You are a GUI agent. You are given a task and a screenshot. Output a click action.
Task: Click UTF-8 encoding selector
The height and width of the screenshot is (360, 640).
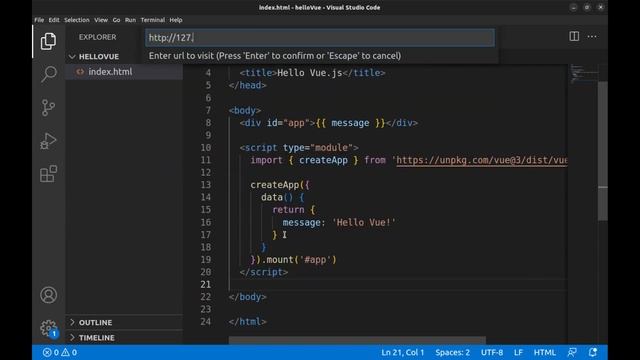pos(492,352)
